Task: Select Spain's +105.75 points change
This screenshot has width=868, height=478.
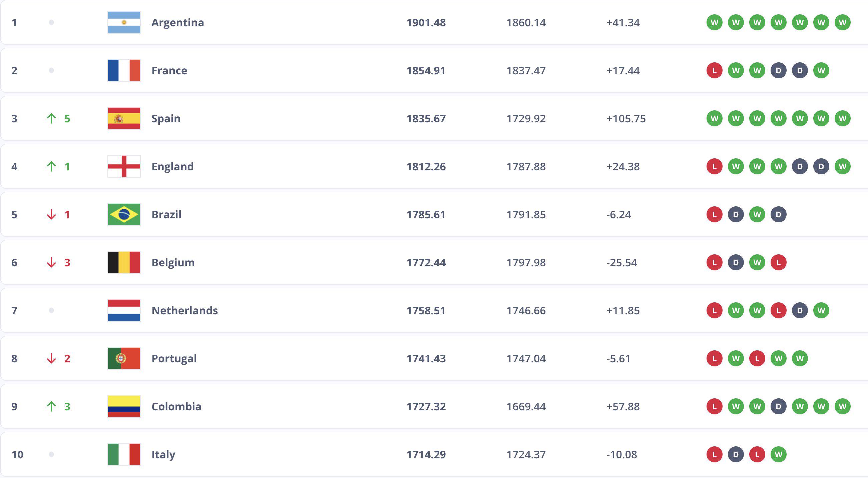Action: coord(626,118)
